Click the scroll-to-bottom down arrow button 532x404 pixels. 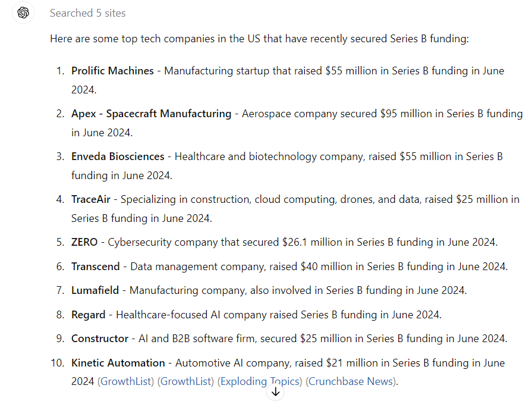276,392
